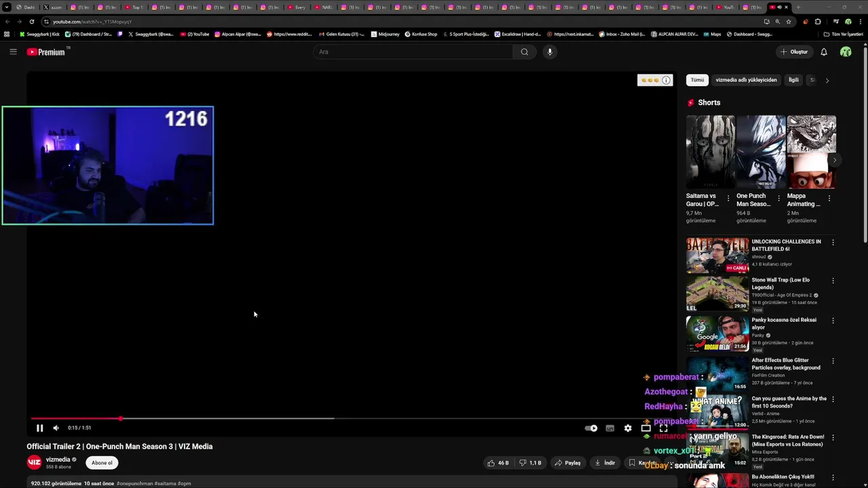The image size is (868, 488).
Task: Toggle the autoplay switch in player
Action: click(591, 428)
